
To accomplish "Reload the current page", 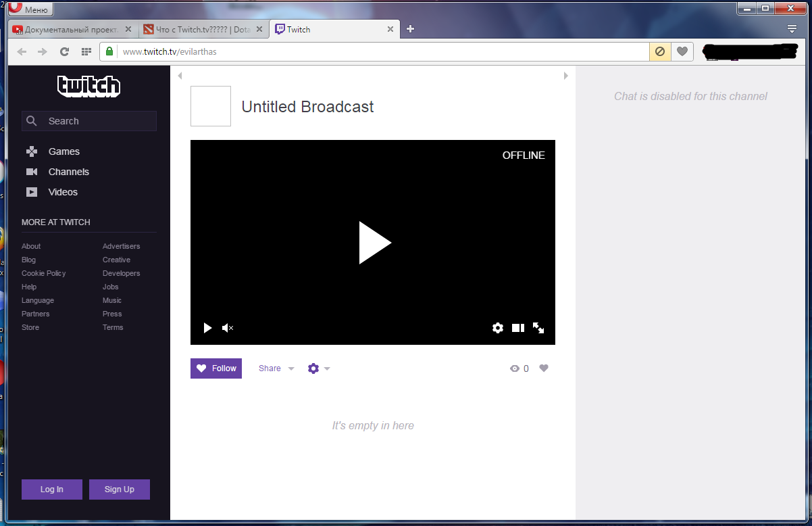I will (64, 51).
